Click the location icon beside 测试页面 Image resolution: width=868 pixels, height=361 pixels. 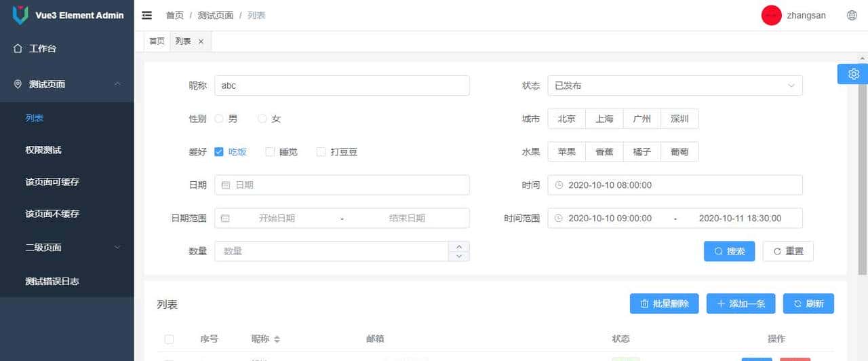point(18,84)
